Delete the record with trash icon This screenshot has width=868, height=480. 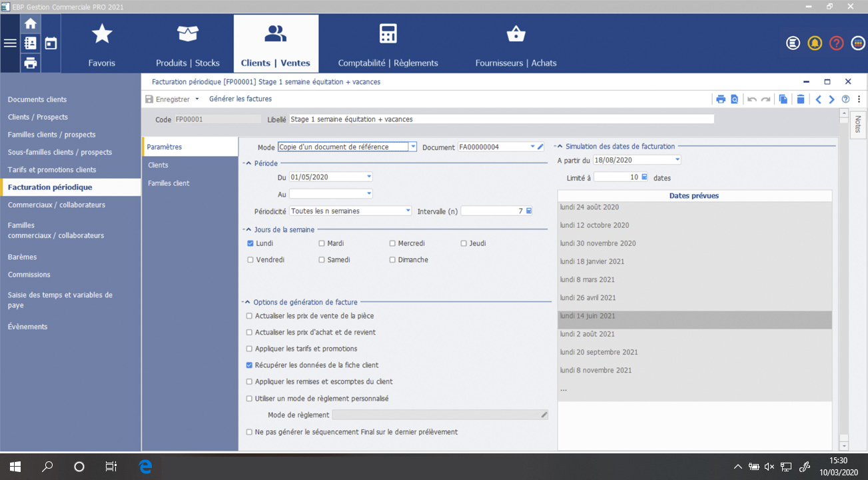[801, 99]
